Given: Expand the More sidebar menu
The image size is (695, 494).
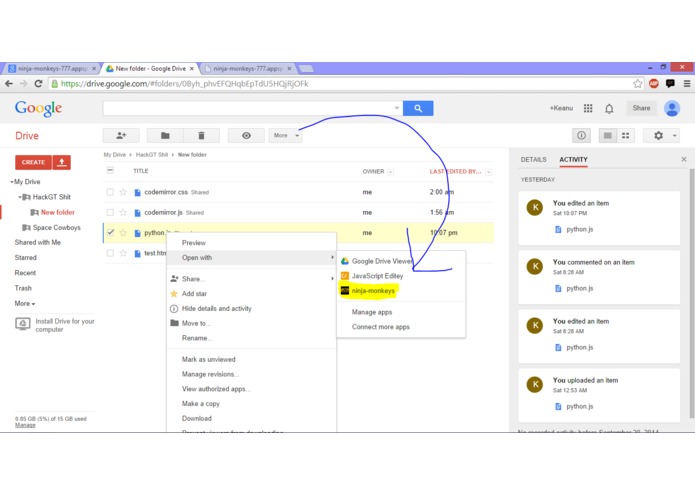Looking at the screenshot, I should point(25,303).
